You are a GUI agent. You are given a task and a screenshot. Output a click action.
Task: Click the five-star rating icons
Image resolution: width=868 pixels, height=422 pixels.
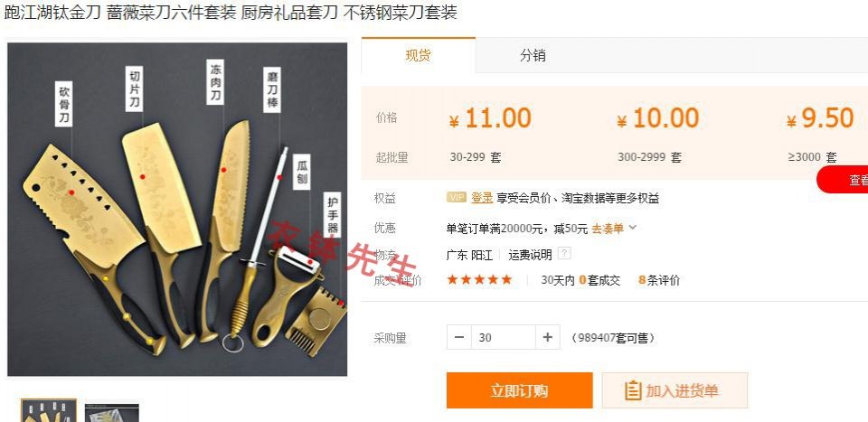click(x=479, y=280)
